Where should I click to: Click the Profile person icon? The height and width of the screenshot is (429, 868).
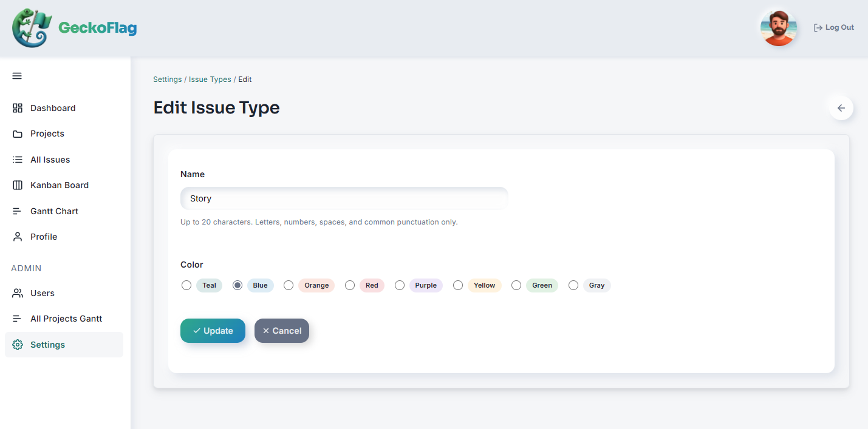pos(18,237)
